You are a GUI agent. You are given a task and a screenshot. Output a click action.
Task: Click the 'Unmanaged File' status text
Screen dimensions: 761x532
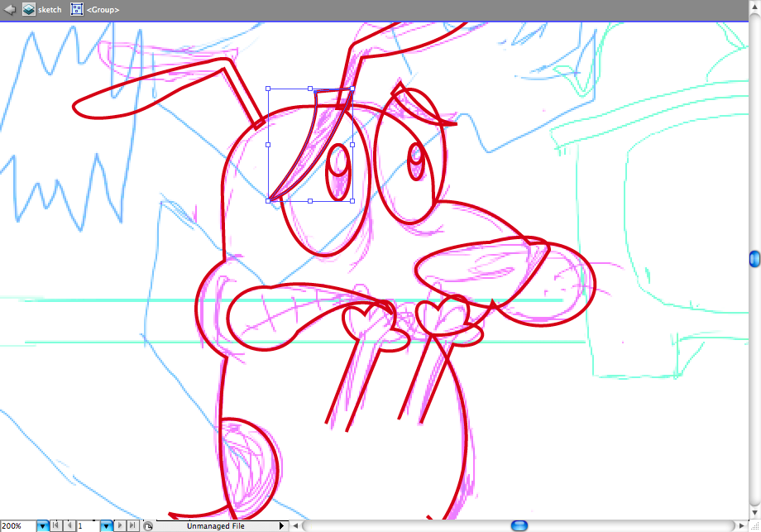pos(216,525)
